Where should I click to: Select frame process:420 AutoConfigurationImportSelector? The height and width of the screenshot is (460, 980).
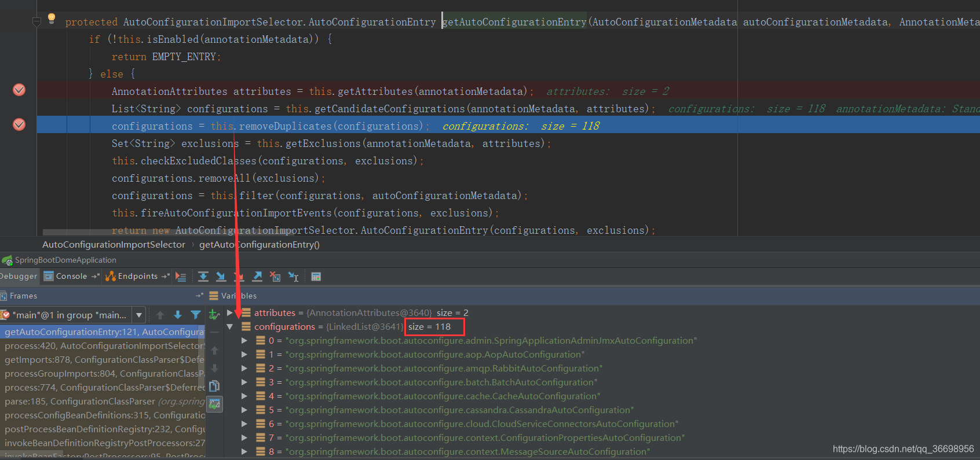point(103,346)
